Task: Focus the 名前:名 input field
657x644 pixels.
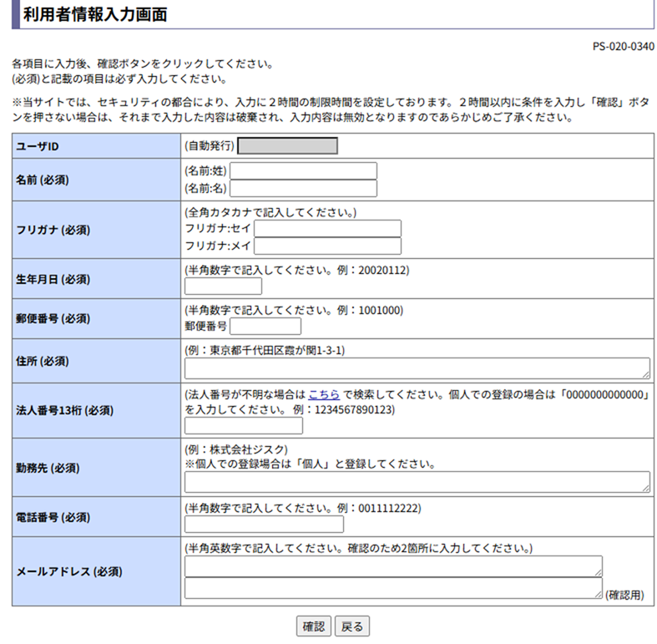Action: coord(303,189)
